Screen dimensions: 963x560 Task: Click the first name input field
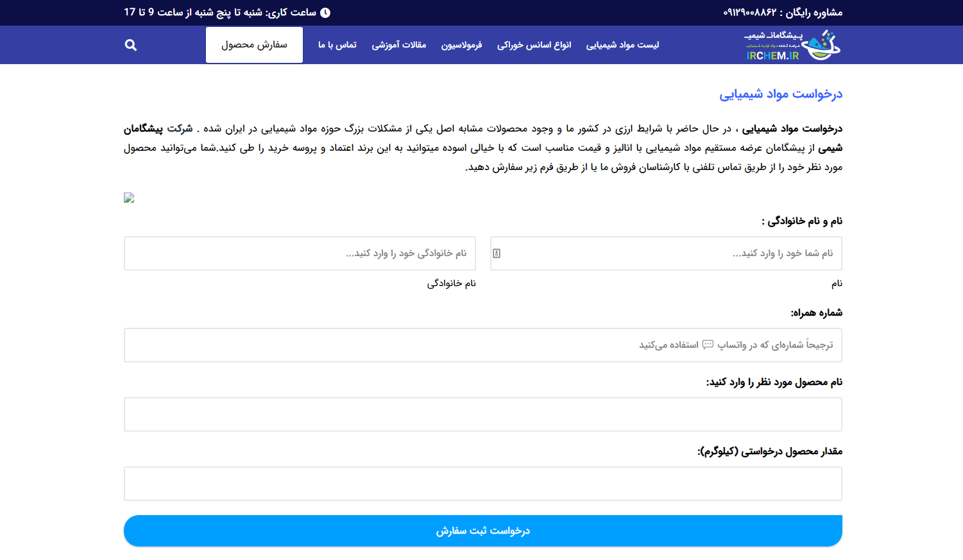pos(665,253)
